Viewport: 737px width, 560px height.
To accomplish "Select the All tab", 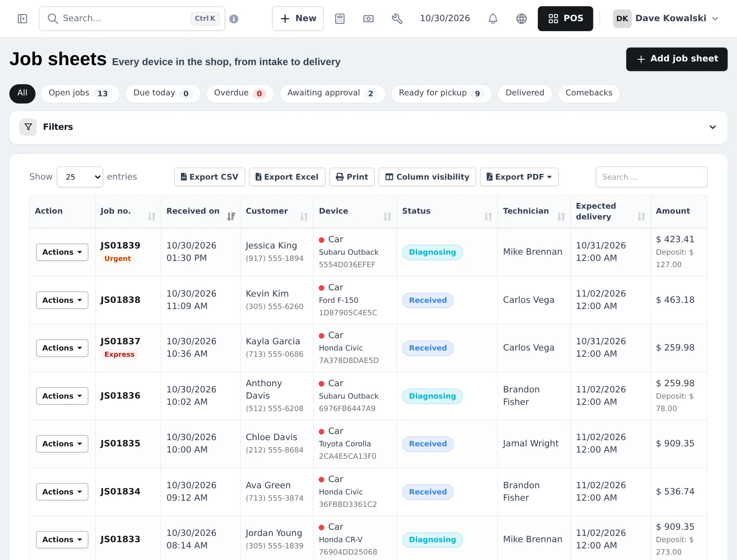I will pyautogui.click(x=22, y=93).
